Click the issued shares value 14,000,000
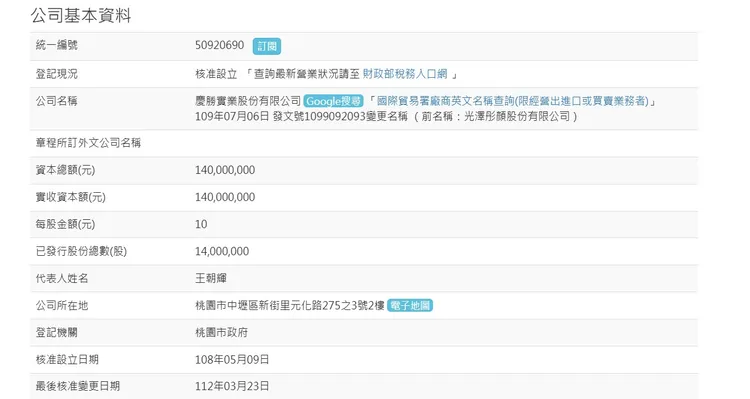Screen dimensions: 750x399 [222, 251]
